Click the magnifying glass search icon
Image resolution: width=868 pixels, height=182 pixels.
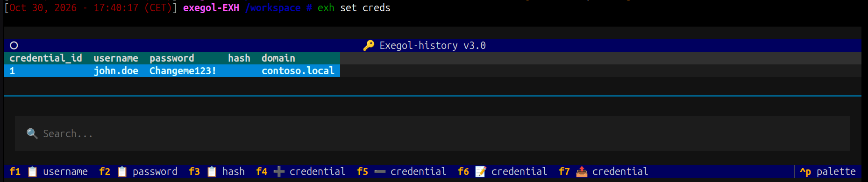[x=32, y=133]
